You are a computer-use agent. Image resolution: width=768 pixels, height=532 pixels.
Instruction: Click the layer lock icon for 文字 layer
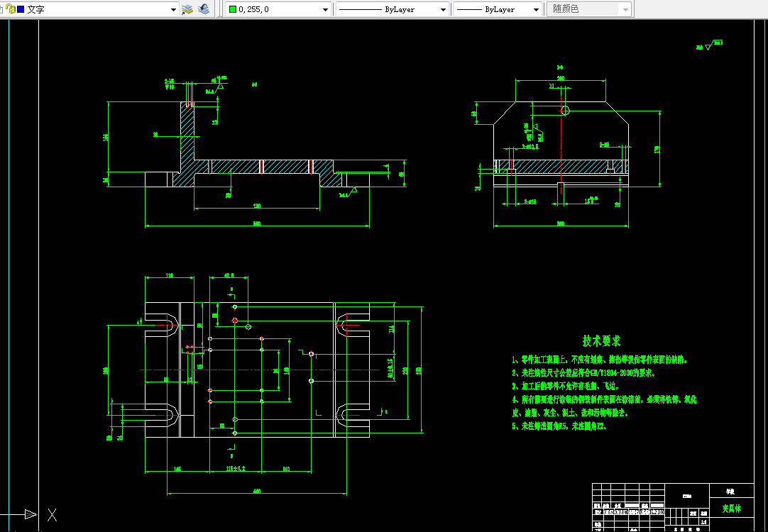10,9
